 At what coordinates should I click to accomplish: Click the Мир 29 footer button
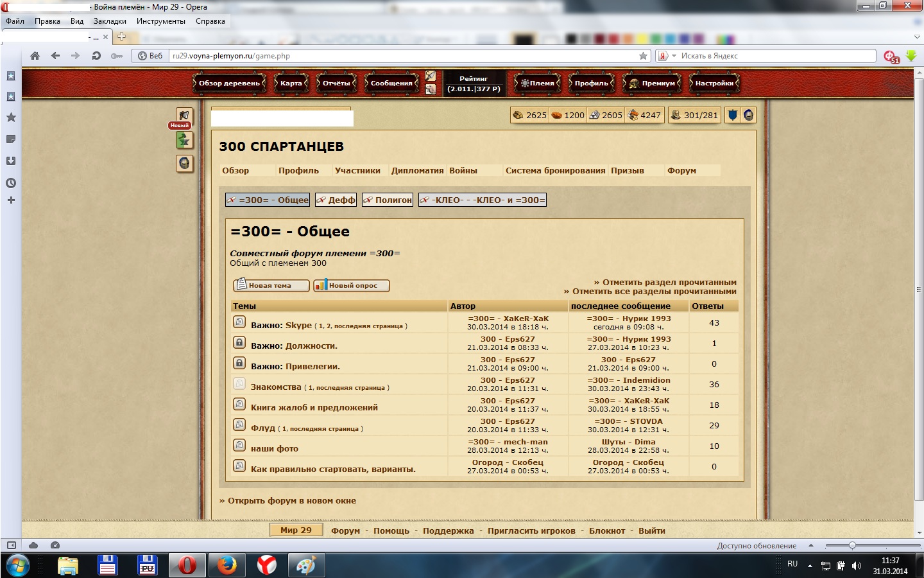[296, 530]
